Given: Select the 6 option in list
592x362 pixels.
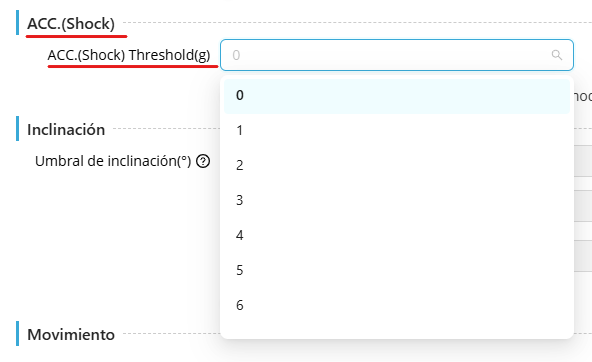Looking at the screenshot, I should pos(397,305).
